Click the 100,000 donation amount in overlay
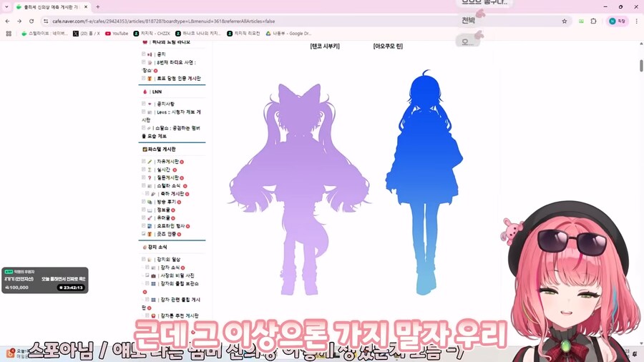The height and width of the screenshot is (362, 644). [x=17, y=288]
